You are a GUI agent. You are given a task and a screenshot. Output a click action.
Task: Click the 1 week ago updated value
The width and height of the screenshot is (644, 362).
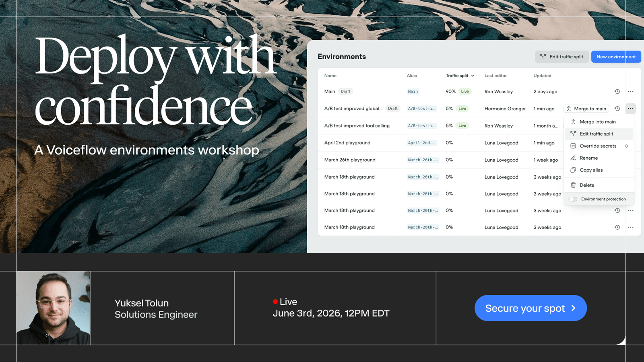546,160
